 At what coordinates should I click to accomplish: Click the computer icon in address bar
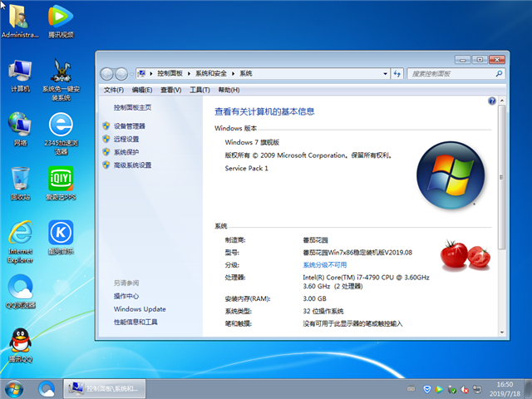coord(141,74)
